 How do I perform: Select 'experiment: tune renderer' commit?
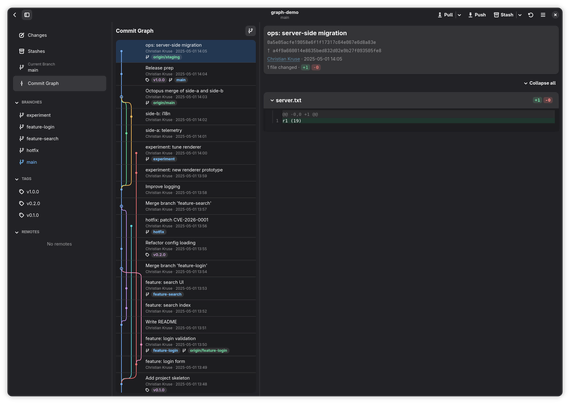click(186, 153)
